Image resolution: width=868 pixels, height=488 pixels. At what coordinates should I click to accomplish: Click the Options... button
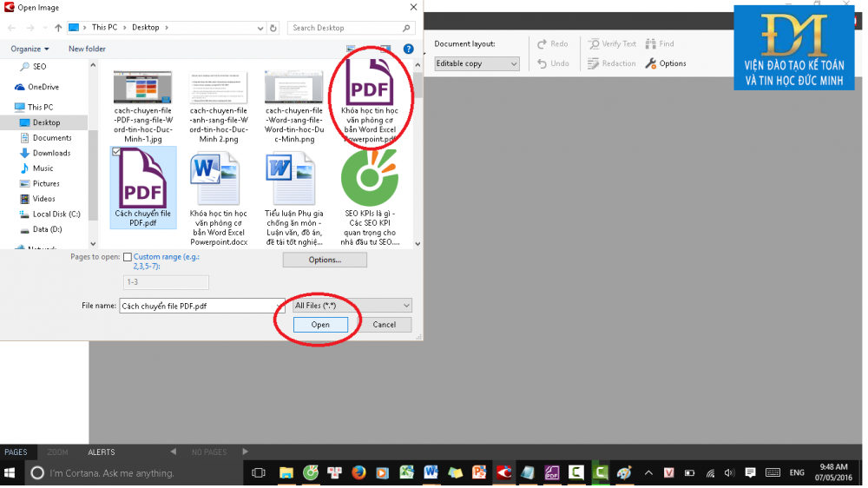click(325, 260)
